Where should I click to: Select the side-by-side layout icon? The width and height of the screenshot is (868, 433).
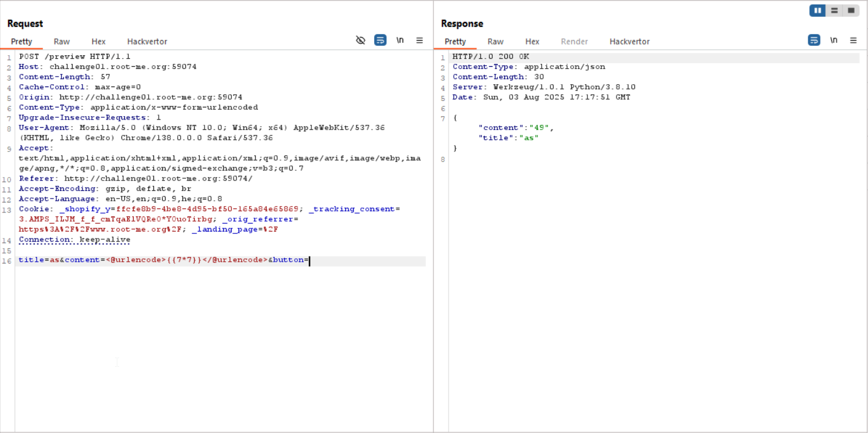(x=817, y=10)
